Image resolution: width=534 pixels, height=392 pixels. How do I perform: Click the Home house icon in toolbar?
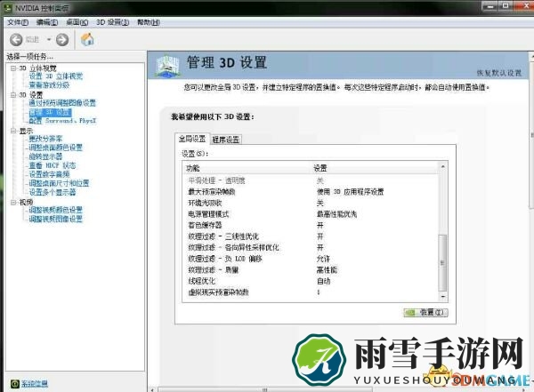pyautogui.click(x=87, y=39)
